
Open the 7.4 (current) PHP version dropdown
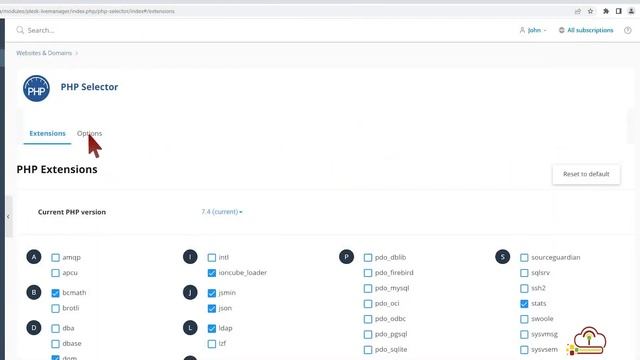click(x=222, y=212)
